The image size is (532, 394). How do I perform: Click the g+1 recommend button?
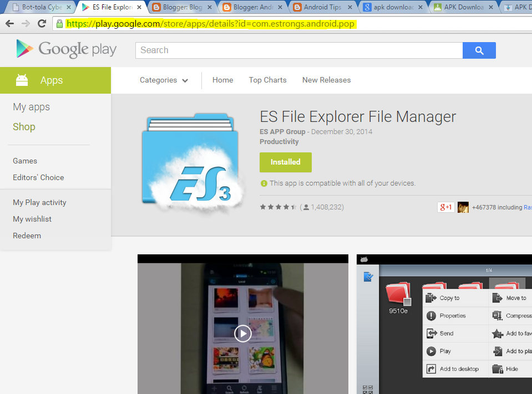pos(446,207)
